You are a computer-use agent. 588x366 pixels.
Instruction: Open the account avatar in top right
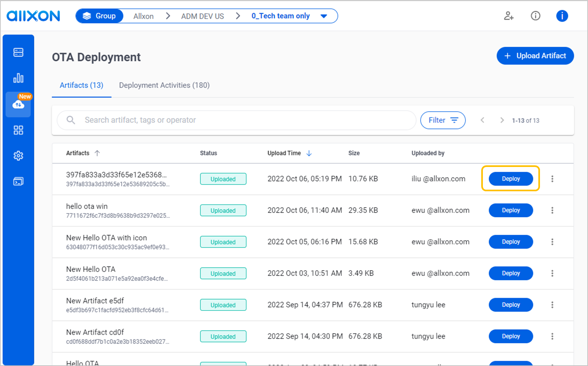click(x=562, y=16)
